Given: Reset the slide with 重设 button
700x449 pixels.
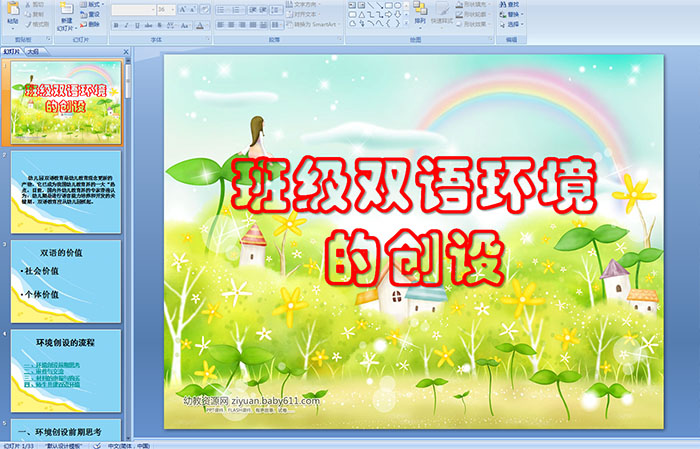Looking at the screenshot, I should [x=90, y=14].
